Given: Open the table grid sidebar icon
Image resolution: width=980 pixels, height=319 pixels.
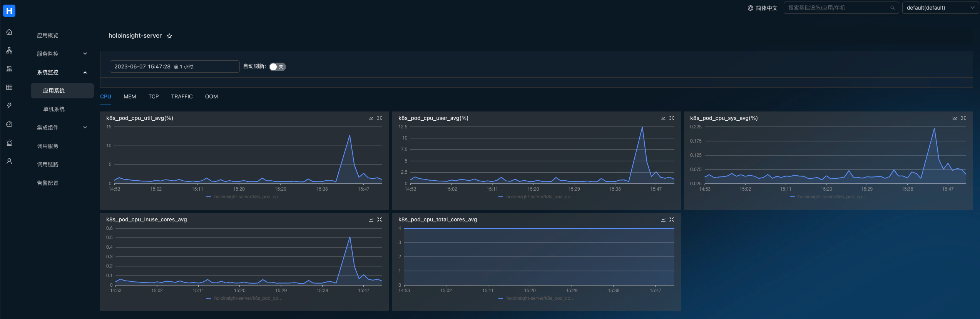Looking at the screenshot, I should coord(9,87).
